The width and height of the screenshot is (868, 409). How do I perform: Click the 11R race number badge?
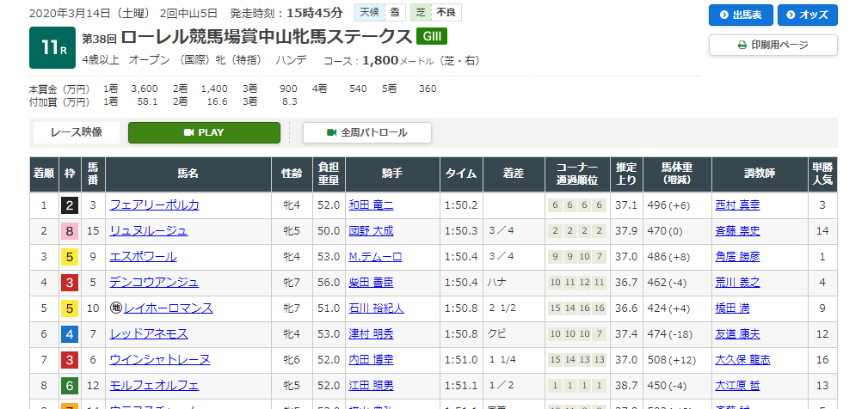52,48
